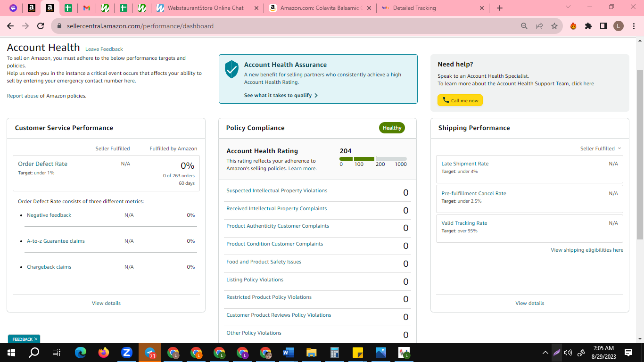The height and width of the screenshot is (362, 644).
Task: Open the Photos app from the taskbar
Action: pos(381,353)
